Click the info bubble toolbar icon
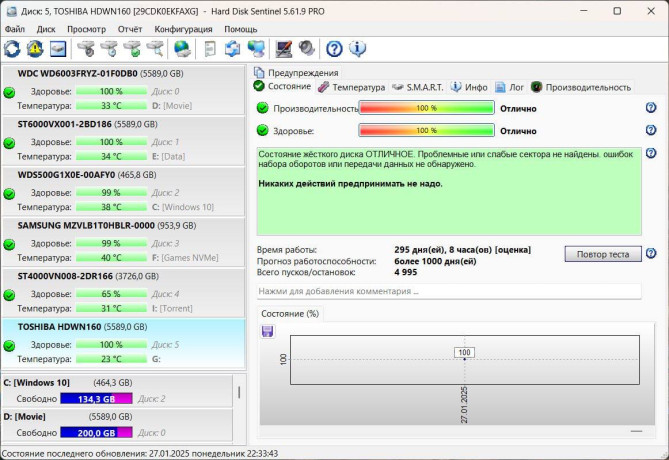This screenshot has width=669, height=460. 358,49
